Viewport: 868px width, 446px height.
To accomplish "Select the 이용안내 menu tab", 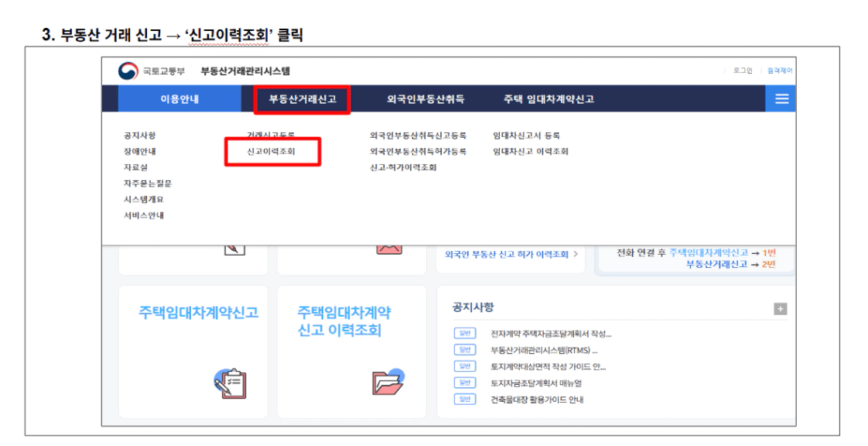I will point(179,99).
